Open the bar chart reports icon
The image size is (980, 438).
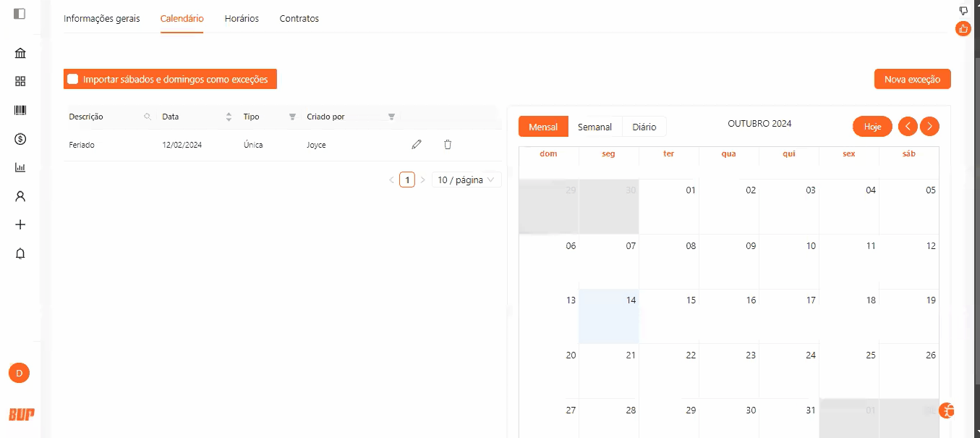(x=20, y=167)
